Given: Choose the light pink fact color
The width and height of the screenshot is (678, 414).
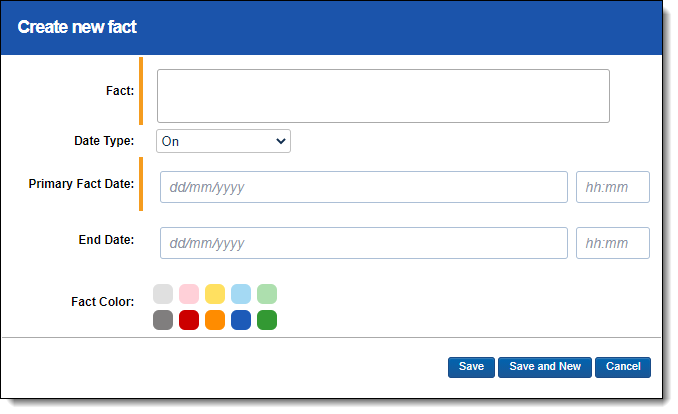Looking at the screenshot, I should [x=189, y=294].
